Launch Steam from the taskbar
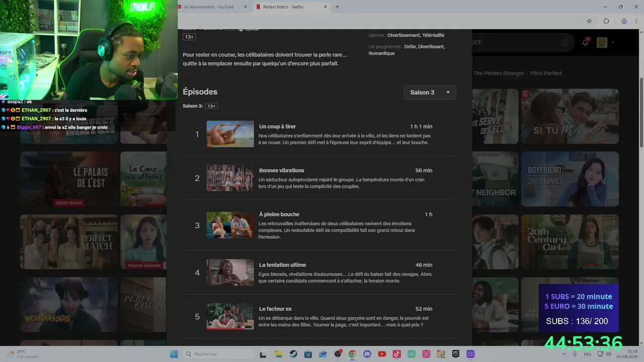This screenshot has height=362, width=644. (293, 354)
